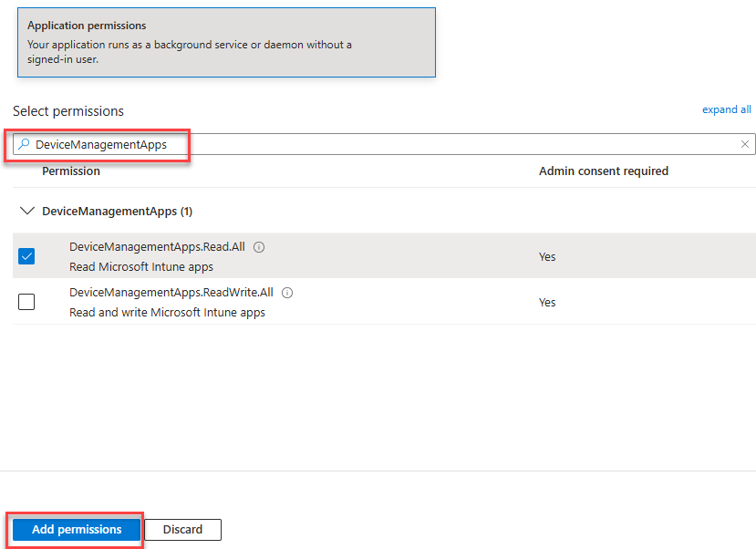This screenshot has height=549, width=756.
Task: Collapse the DeviceManagementApps group chevron
Action: point(26,211)
